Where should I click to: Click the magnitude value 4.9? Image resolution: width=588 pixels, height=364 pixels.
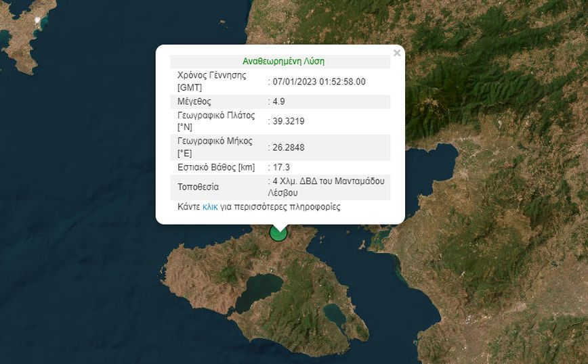[x=278, y=101]
